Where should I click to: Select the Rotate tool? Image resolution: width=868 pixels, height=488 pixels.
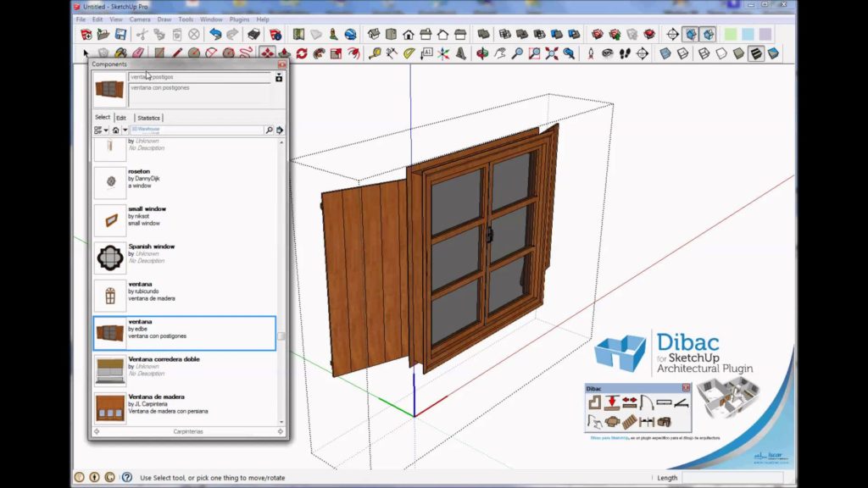click(302, 53)
